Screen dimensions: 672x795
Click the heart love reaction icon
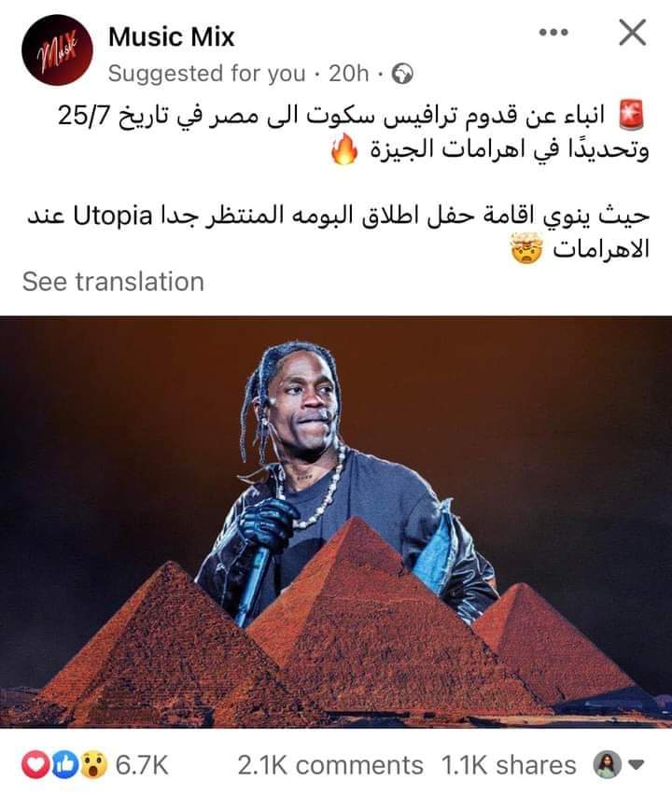click(35, 765)
